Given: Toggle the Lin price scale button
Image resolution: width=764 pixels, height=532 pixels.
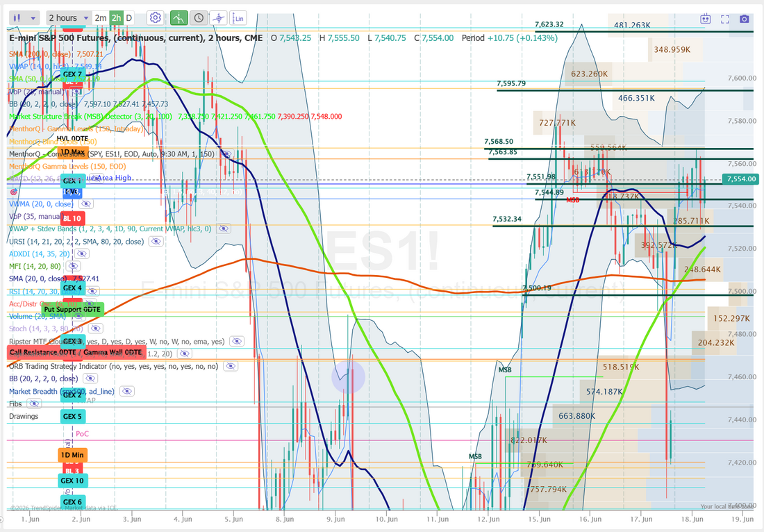Looking at the screenshot, I should 238,18.
